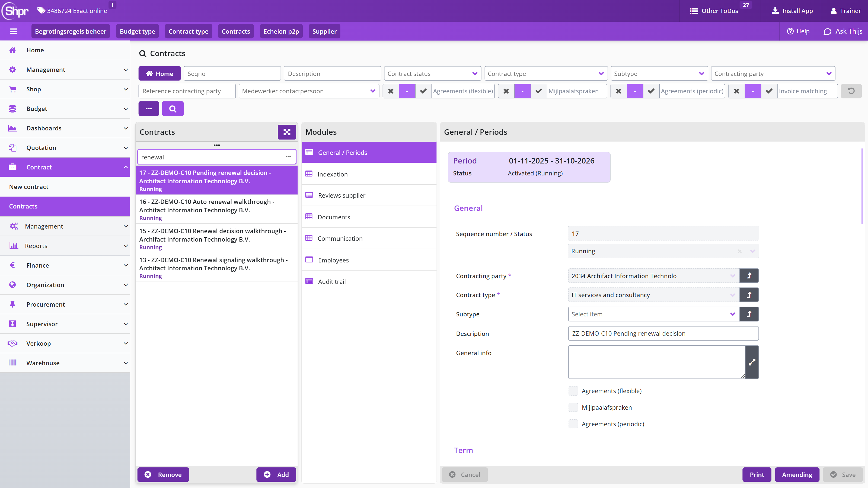Screen dimensions: 868x488
Task: Open New contract in sidebar
Action: coord(65,187)
